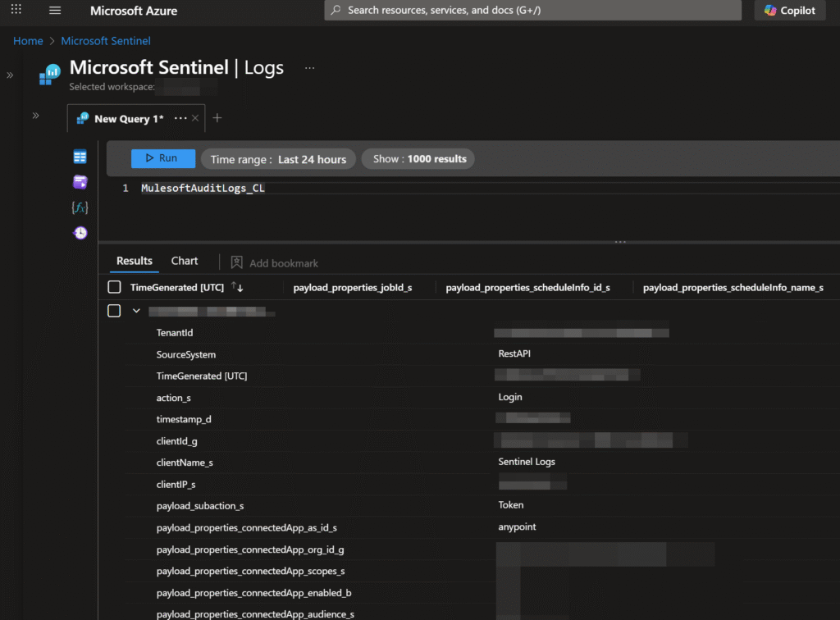Click the plus icon to add query tab
Screen dimensions: 840x620
[217, 118]
